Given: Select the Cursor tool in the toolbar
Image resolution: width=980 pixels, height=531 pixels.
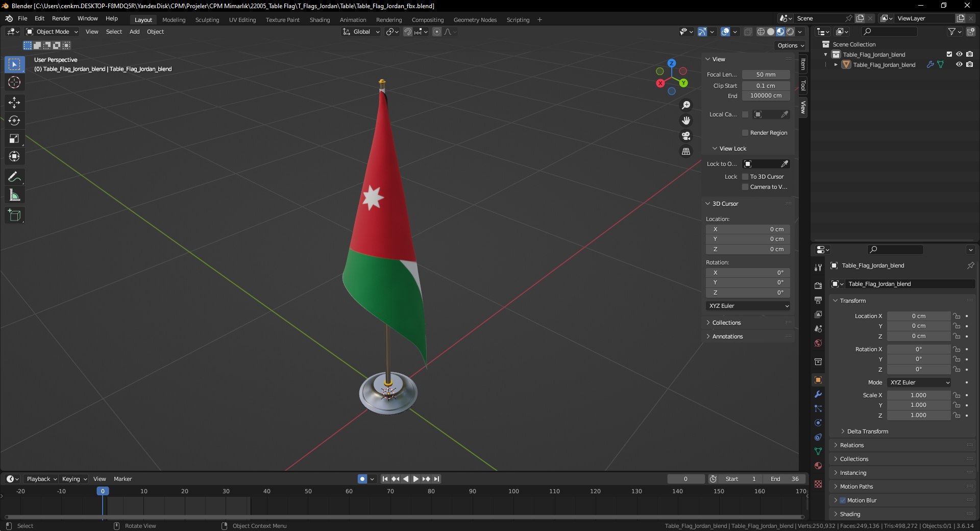Looking at the screenshot, I should [x=14, y=82].
